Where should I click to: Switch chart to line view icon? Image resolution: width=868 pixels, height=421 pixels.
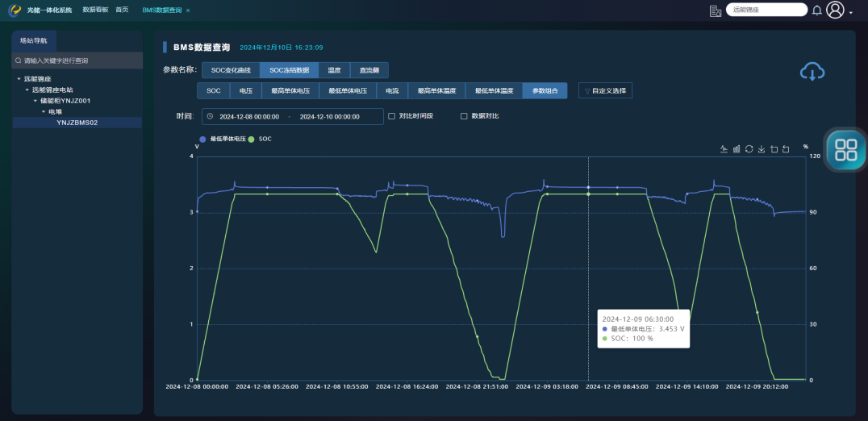click(724, 149)
